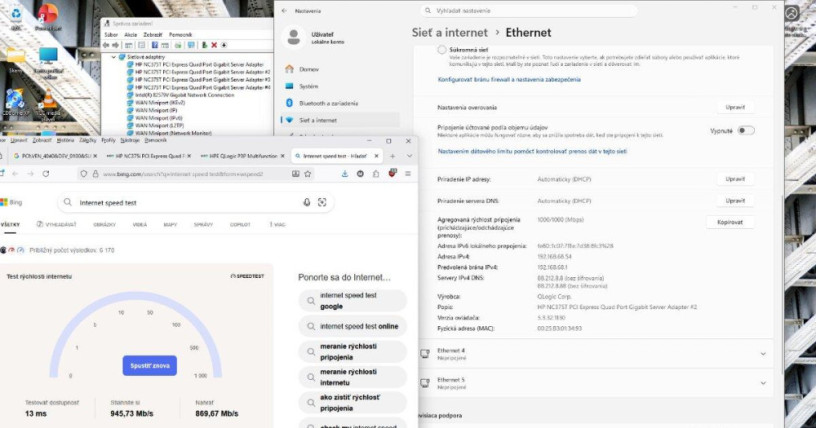Open the Nástroje browser menu

coord(130,141)
